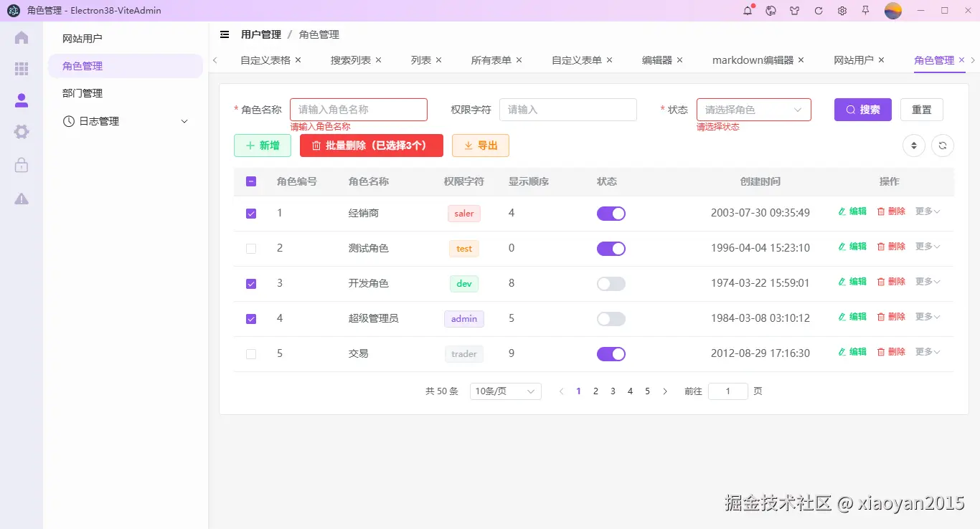The height and width of the screenshot is (529, 980).
Task: Select 部门管理 in the sidebar menu
Action: coord(81,92)
